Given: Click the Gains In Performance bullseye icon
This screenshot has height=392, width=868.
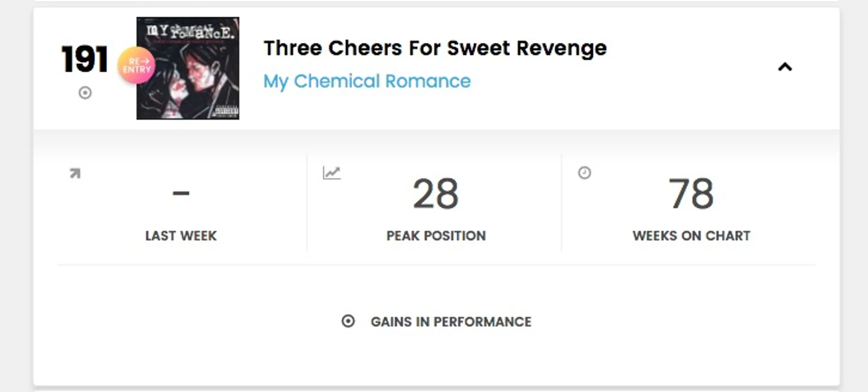Looking at the screenshot, I should click(348, 322).
